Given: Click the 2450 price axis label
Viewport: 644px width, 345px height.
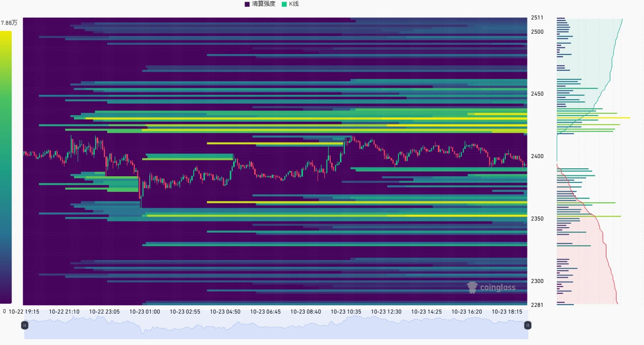Looking at the screenshot, I should (537, 94).
